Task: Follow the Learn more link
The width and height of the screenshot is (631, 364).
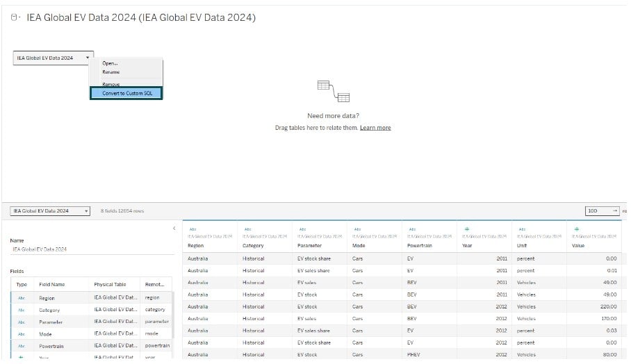Action: point(375,128)
